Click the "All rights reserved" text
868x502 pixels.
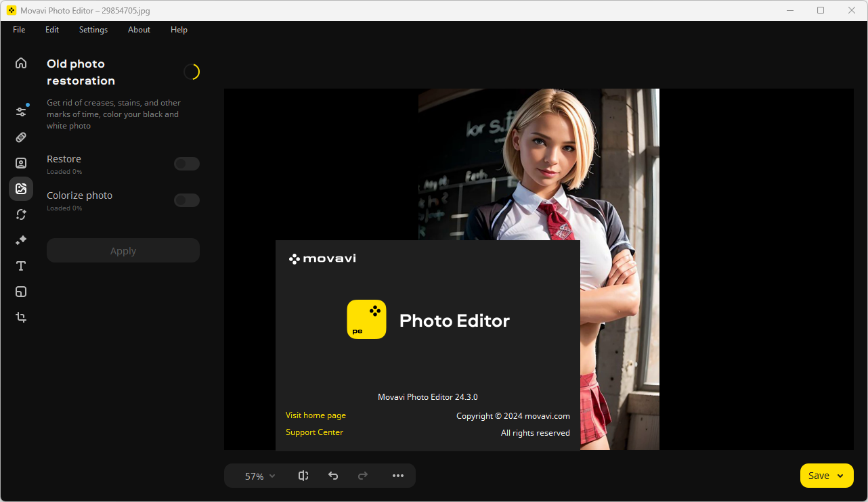tap(536, 433)
